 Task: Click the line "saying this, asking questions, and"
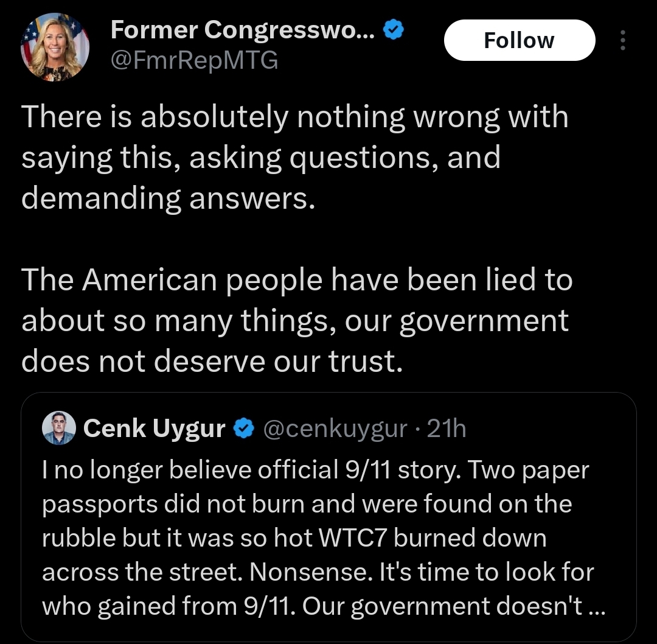point(261,157)
